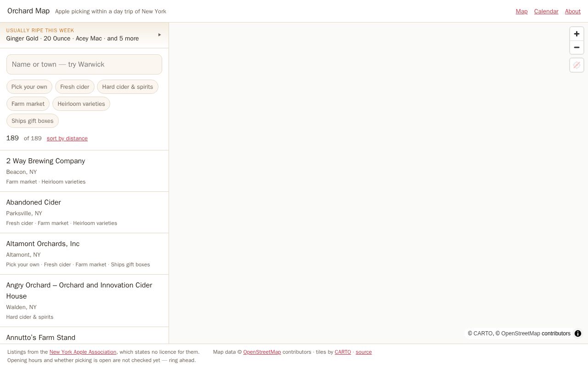This screenshot has height=368, width=588.
Task: Toggle the Fresh cider filter
Action: [75, 87]
